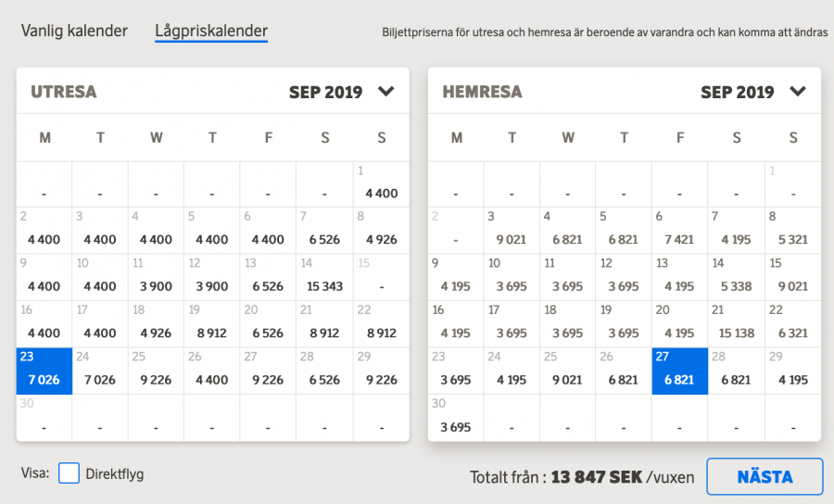This screenshot has height=504, width=834.
Task: Choose Hemresa September 14 at 5 338
Action: click(x=737, y=277)
